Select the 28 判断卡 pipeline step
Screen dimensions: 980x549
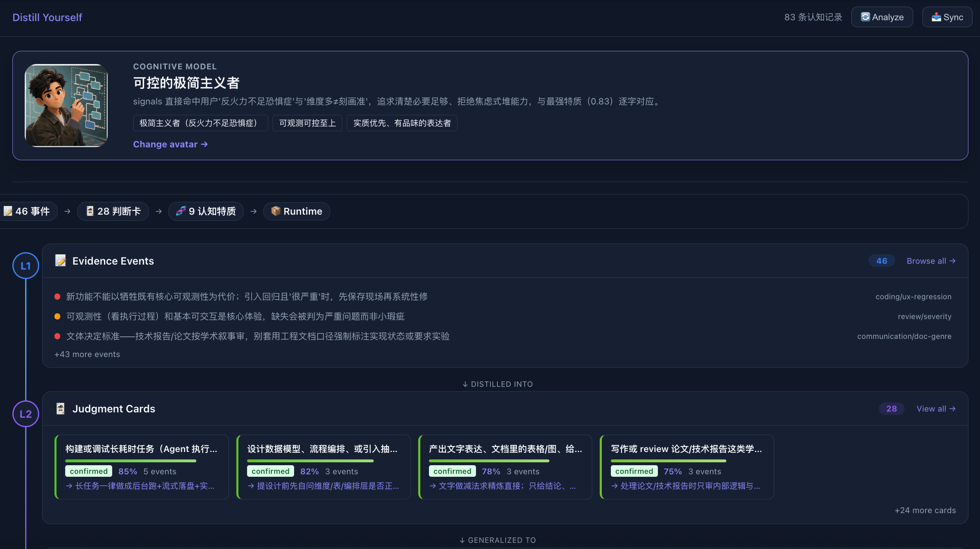tap(113, 211)
